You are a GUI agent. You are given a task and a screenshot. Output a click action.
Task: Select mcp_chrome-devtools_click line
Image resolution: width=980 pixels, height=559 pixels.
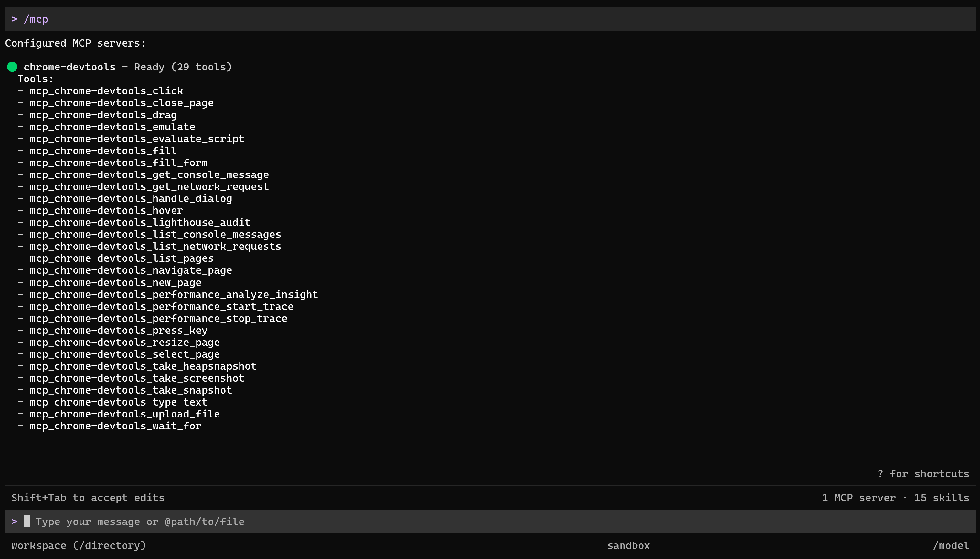tap(106, 91)
